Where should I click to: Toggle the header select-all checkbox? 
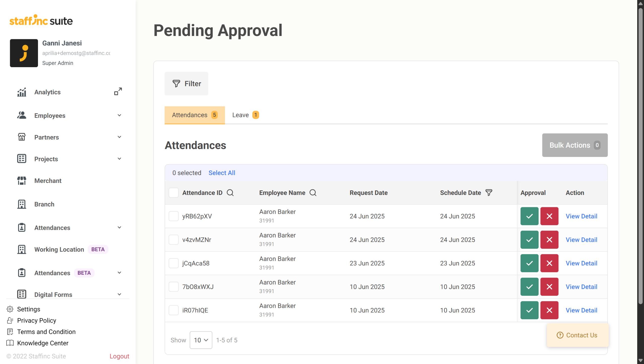point(174,193)
